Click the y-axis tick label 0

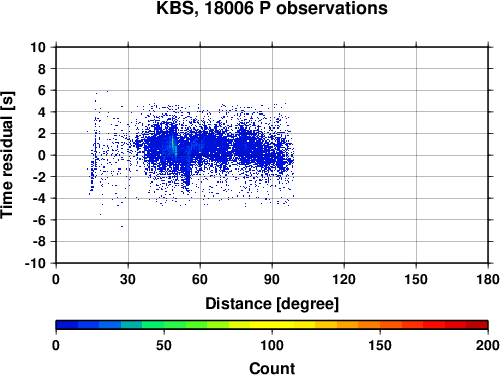click(42, 155)
